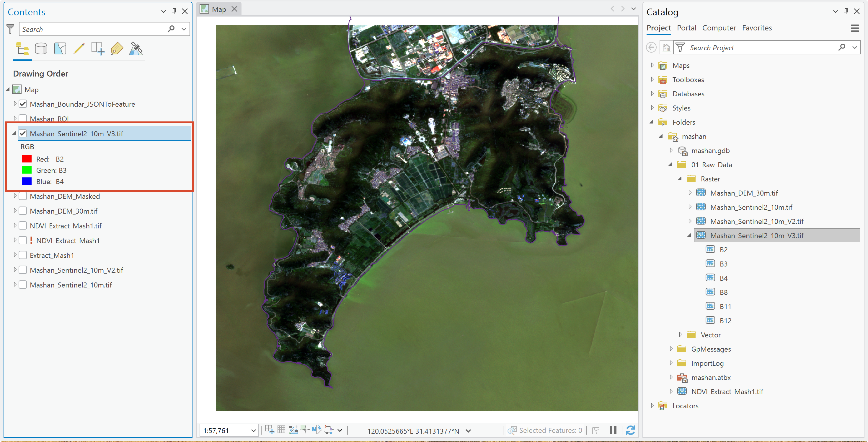Open the map scale 1:57,761 dropdown
The image size is (868, 442).
253,430
